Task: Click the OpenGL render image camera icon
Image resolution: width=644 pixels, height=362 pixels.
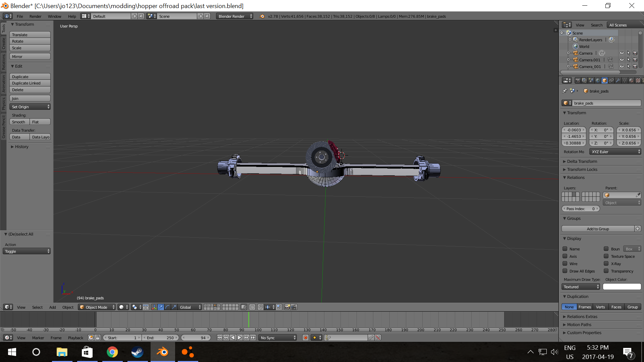Action: tap(287, 307)
